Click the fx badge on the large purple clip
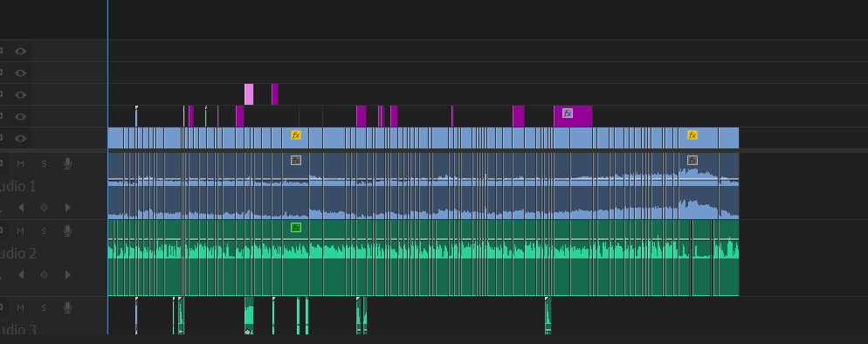Screen dimensions: 868x344 coord(568,114)
